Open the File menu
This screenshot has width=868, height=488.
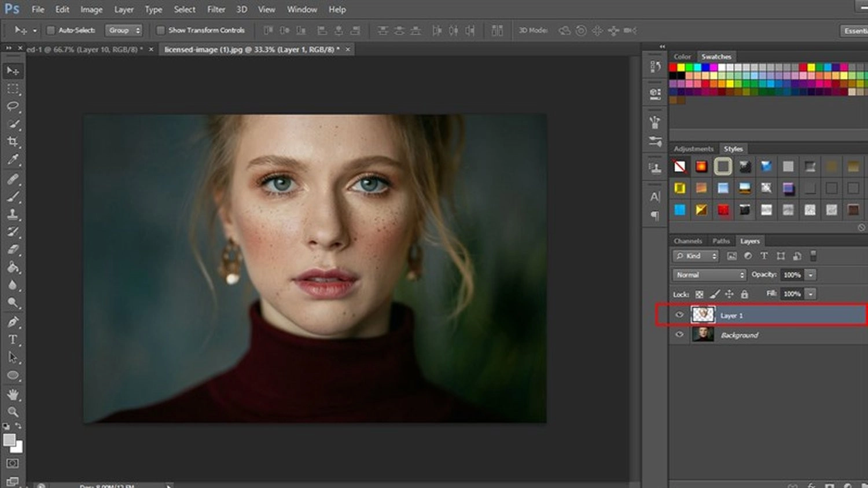pyautogui.click(x=38, y=9)
